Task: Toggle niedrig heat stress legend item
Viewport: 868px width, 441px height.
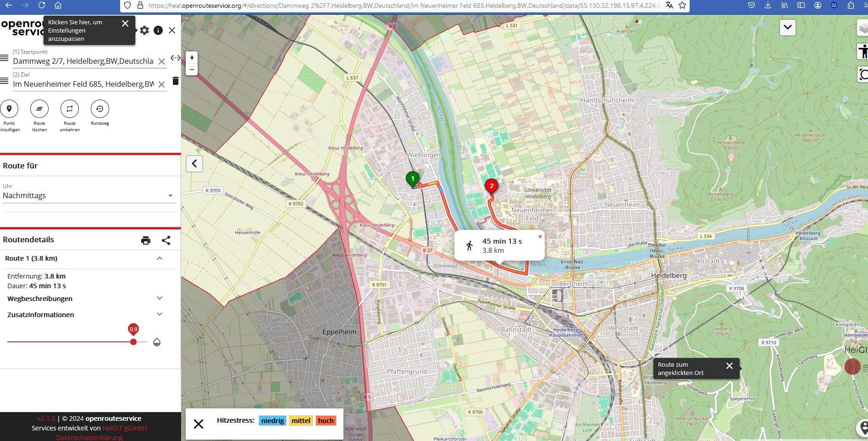Action: (272, 421)
